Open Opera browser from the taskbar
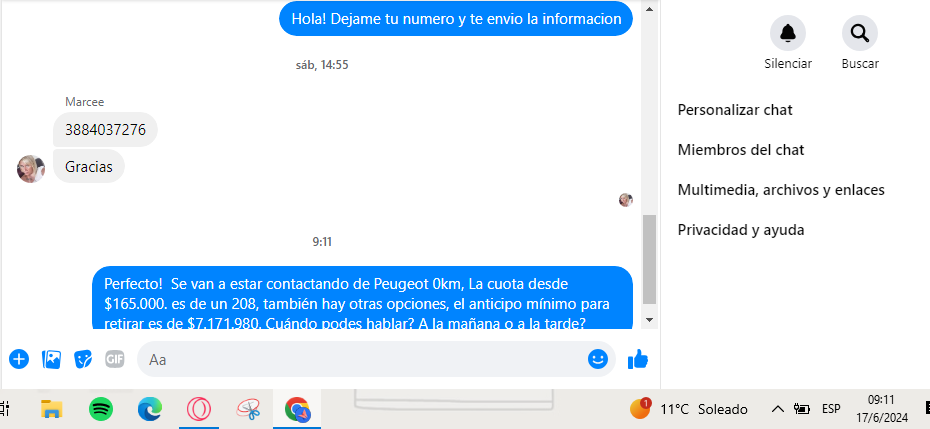The height and width of the screenshot is (429, 930). pyautogui.click(x=200, y=409)
